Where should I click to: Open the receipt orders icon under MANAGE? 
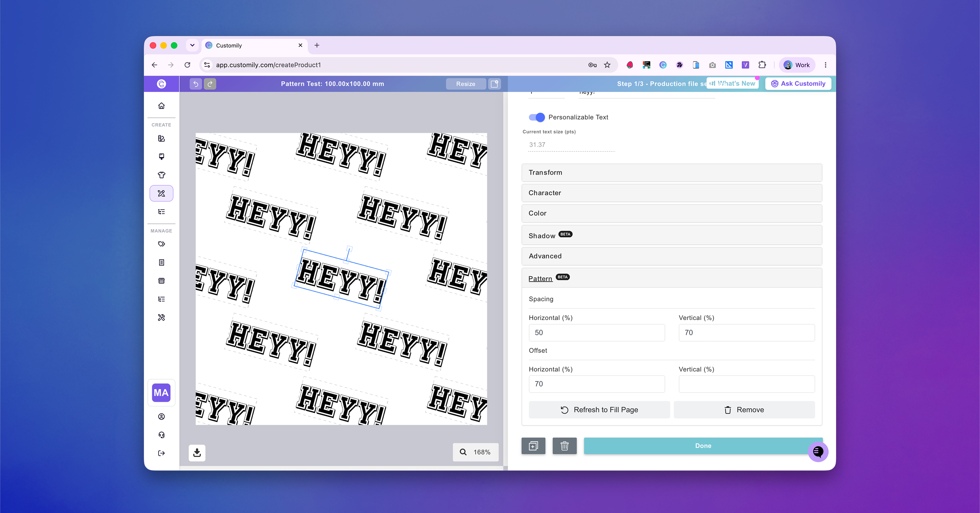click(161, 262)
